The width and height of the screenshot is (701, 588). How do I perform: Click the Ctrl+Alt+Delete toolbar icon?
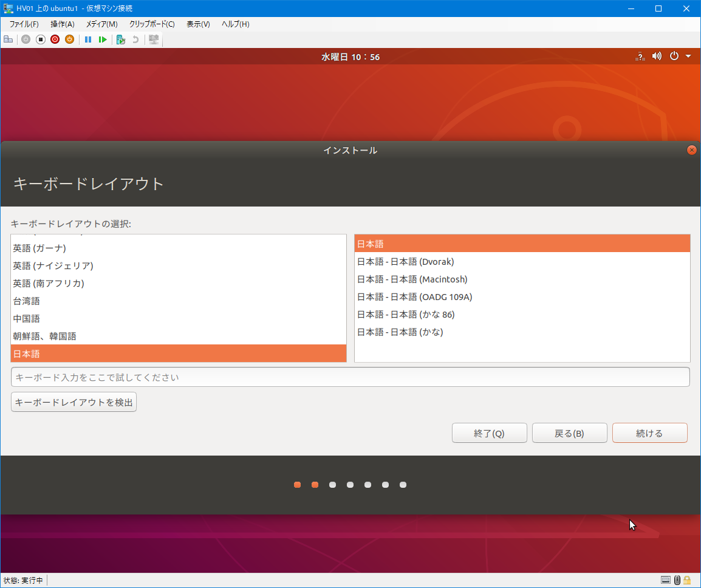(8, 39)
